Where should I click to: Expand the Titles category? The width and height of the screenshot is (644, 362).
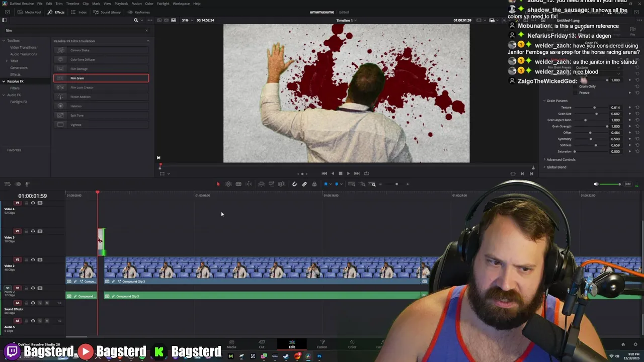8,61
